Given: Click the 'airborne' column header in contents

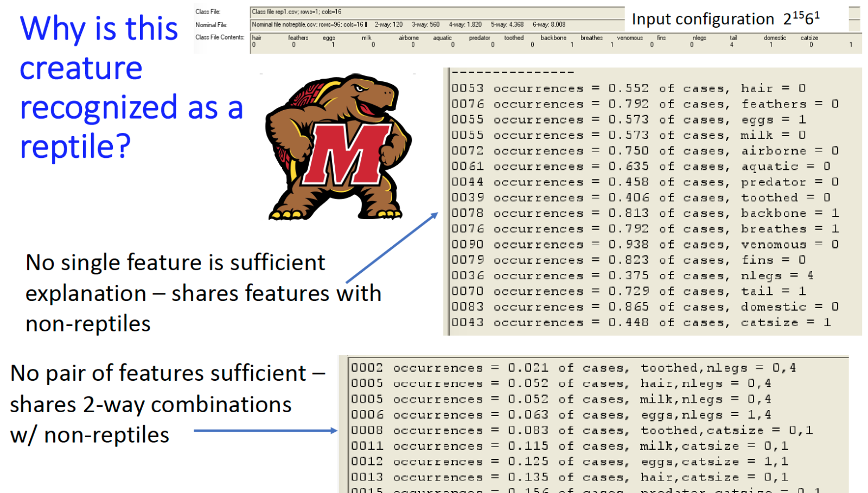Looking at the screenshot, I should 409,38.
